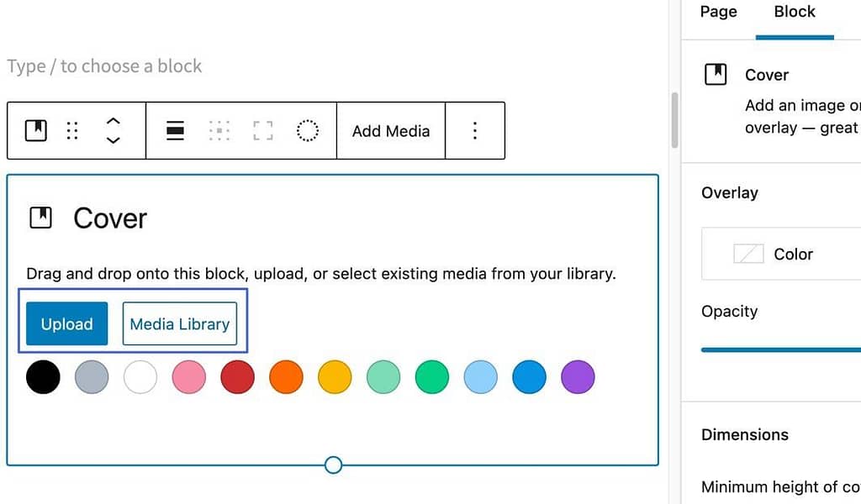Screen dimensions: 861x504
Task: Click the blue Upload button
Action: tap(67, 323)
